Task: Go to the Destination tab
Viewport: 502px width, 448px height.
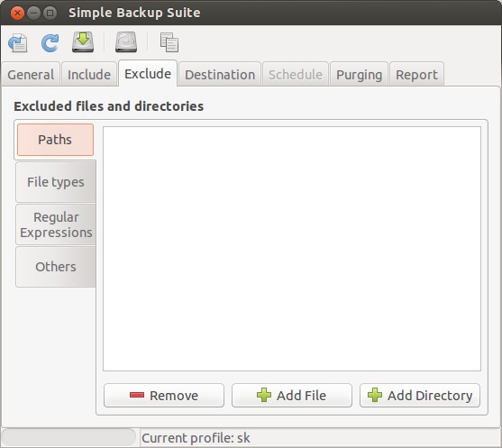Action: 220,74
